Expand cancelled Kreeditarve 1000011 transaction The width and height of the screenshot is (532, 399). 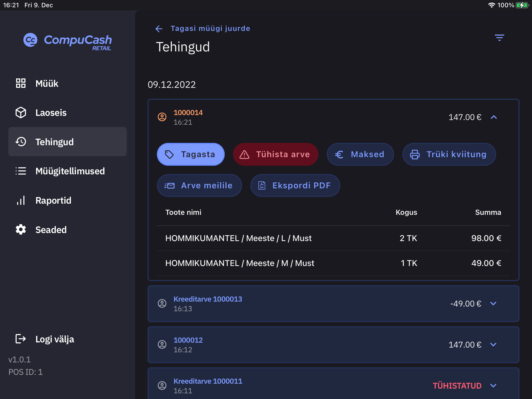click(x=493, y=385)
